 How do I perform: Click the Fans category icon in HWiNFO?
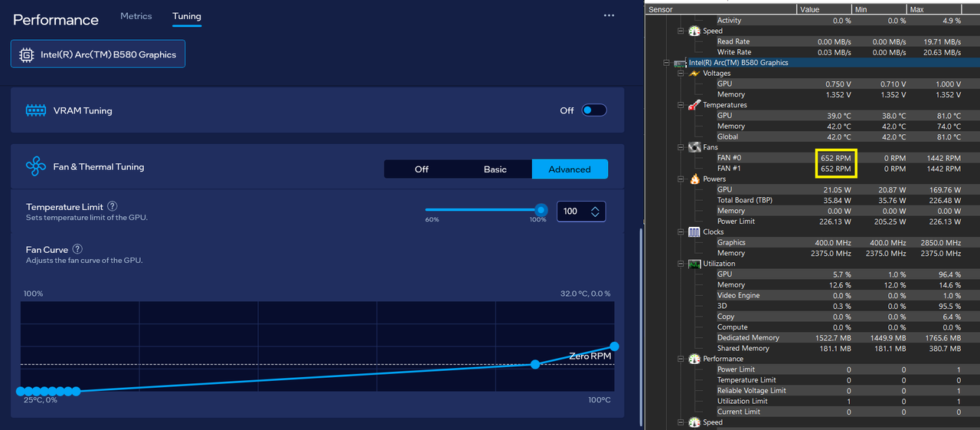[x=694, y=147]
